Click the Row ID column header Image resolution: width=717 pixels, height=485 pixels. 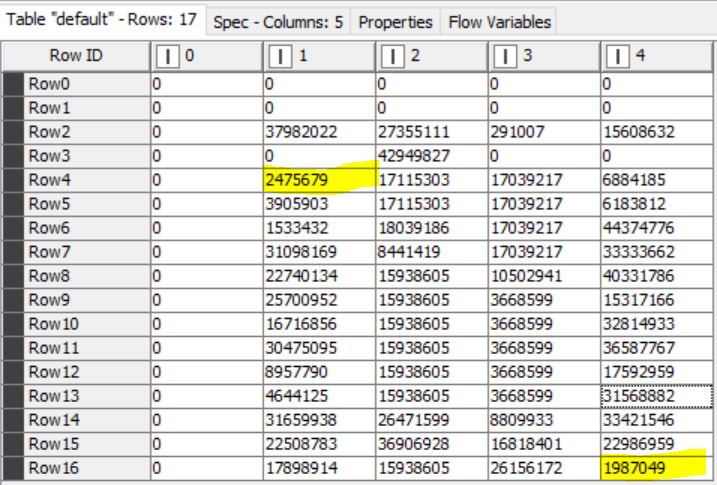(75, 57)
